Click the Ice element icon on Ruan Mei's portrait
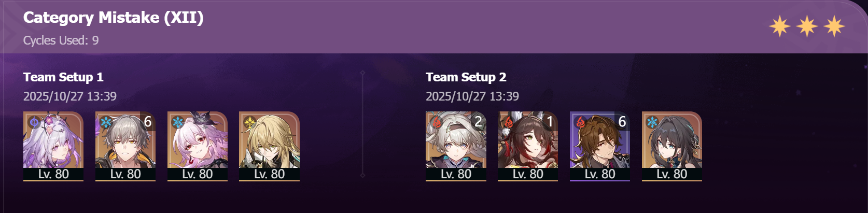 coord(653,122)
